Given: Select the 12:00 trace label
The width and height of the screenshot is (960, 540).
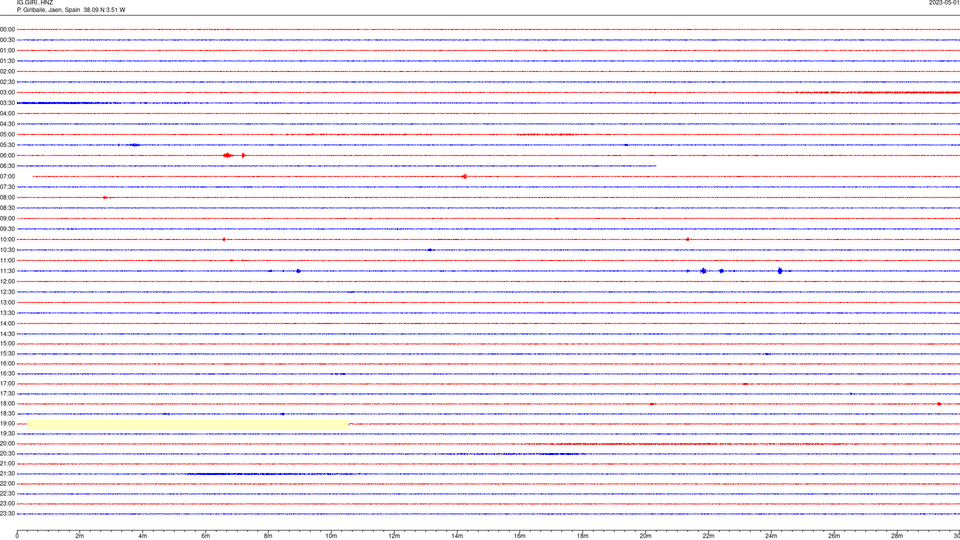Looking at the screenshot, I should click(x=7, y=282).
